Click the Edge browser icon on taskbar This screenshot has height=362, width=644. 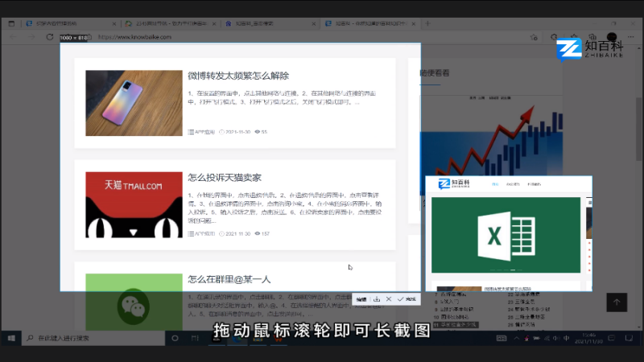coord(237,339)
